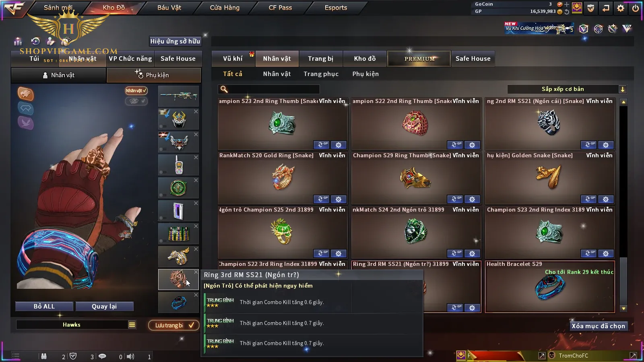
Task: Click the Bỏ ALL button
Action: click(44, 306)
